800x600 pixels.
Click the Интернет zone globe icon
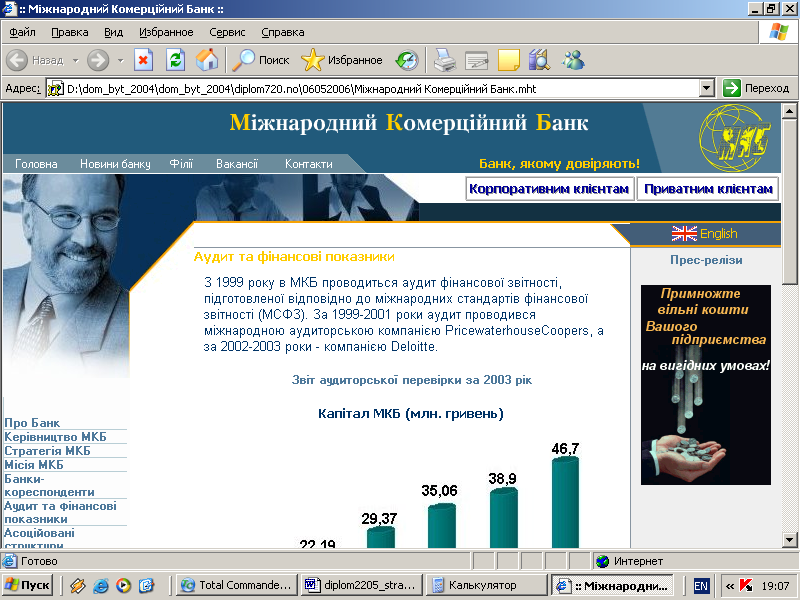pyautogui.click(x=603, y=561)
